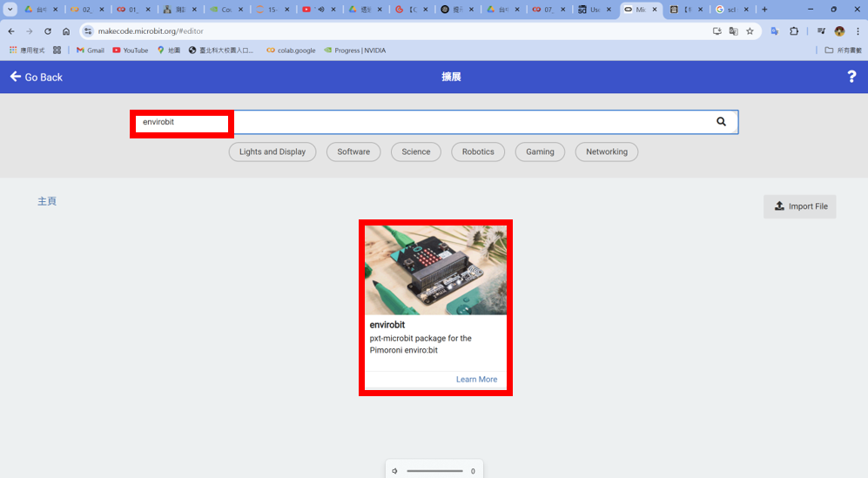The image size is (868, 478).
Task: Click the Google Translate extension icon
Action: tap(775, 31)
